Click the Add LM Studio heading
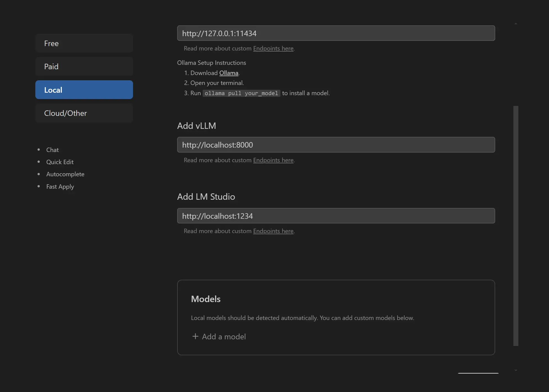Image resolution: width=549 pixels, height=392 pixels. point(206,197)
